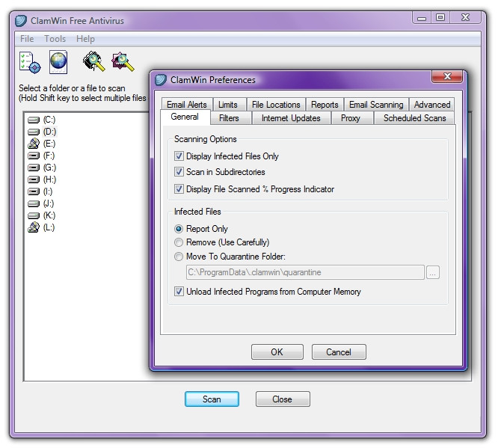Click the quarantine folder path field
The height and width of the screenshot is (448, 498).
click(304, 273)
